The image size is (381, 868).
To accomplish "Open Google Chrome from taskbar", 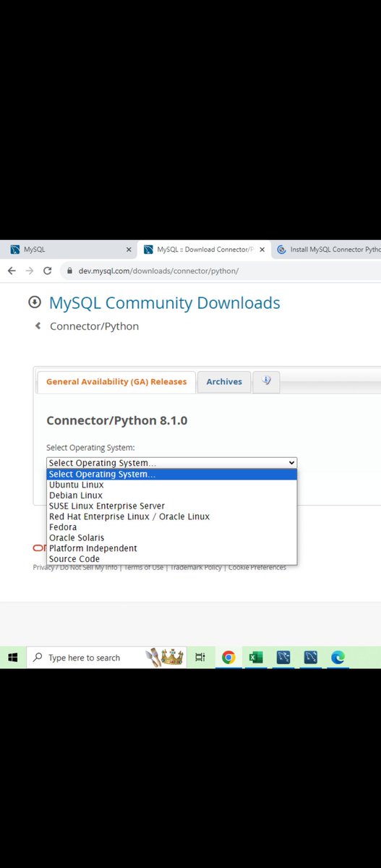I will tap(228, 658).
